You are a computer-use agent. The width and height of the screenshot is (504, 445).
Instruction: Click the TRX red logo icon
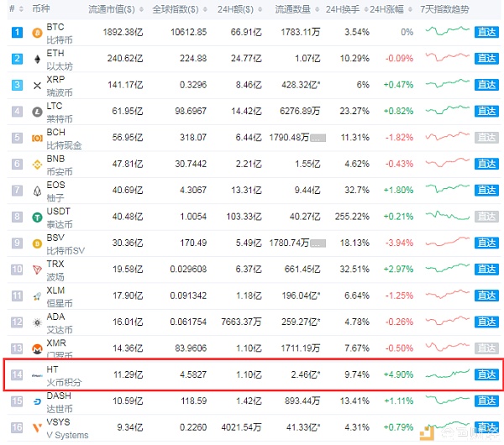point(37,270)
